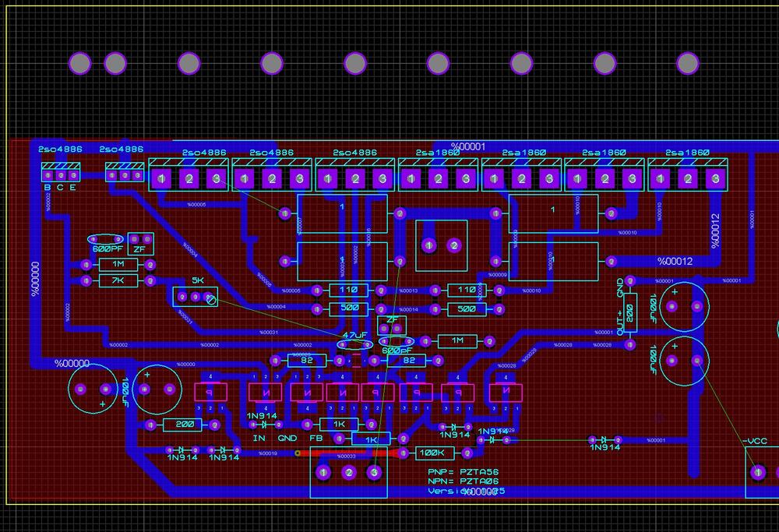Select the -VCC connector pad
This screenshot has width=779, height=532.
click(x=756, y=472)
